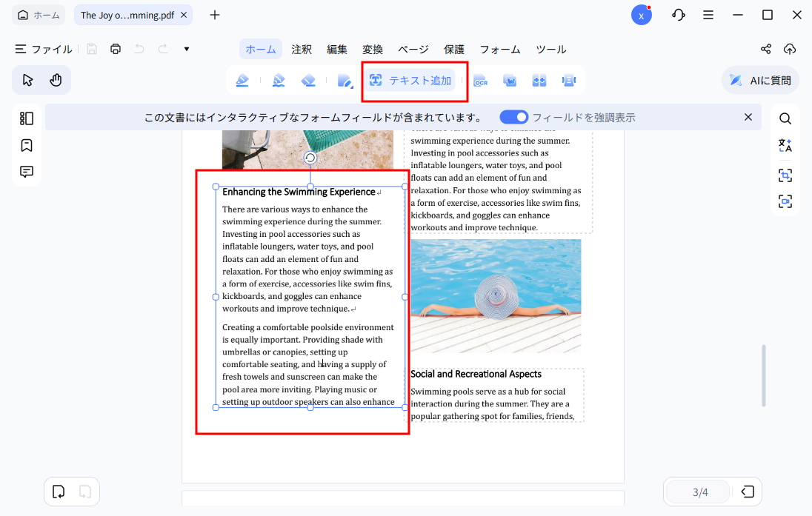The image size is (812, 516).
Task: Click the page number field 3/4
Action: click(699, 492)
